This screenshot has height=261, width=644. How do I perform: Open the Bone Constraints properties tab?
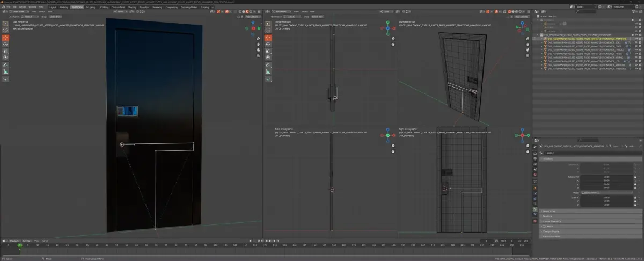[535, 215]
